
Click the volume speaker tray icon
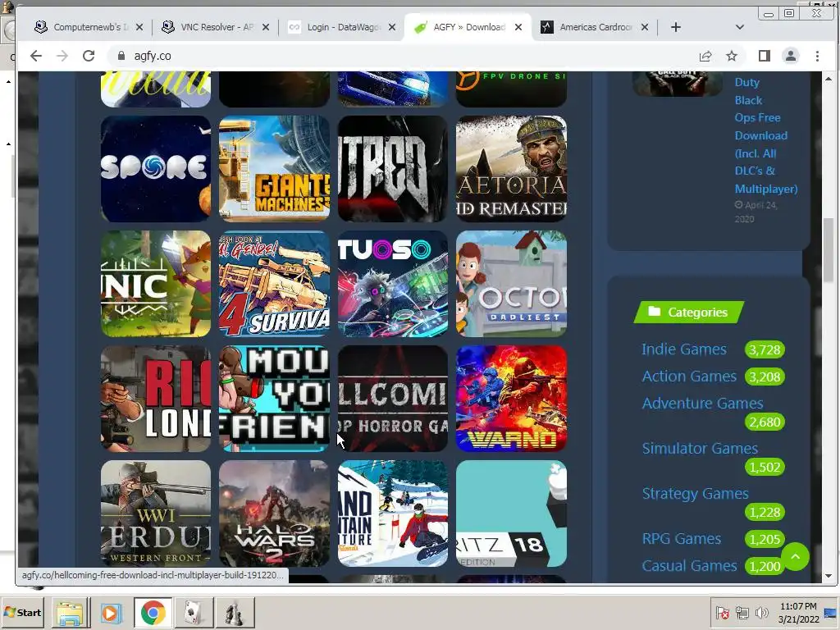(761, 612)
